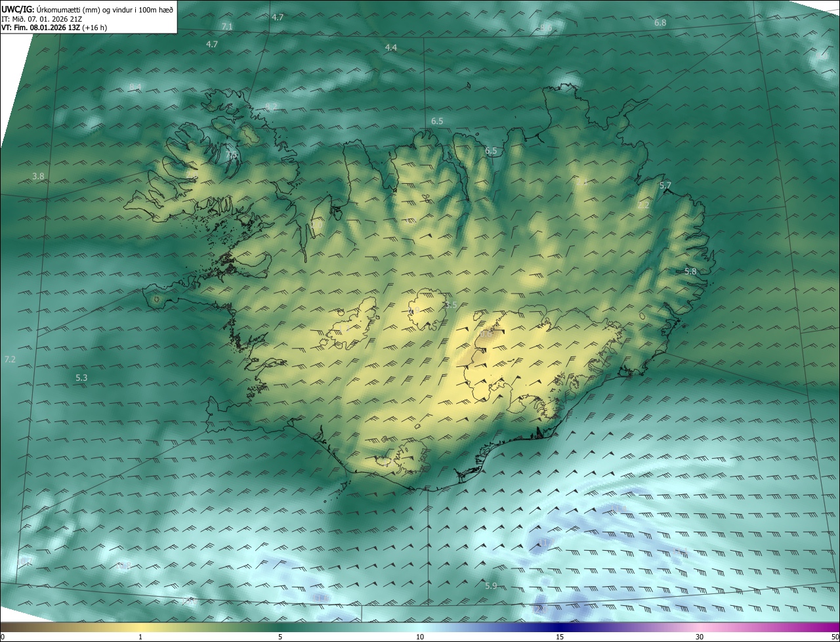Click the '15' tick on the colour scale

(x=560, y=637)
